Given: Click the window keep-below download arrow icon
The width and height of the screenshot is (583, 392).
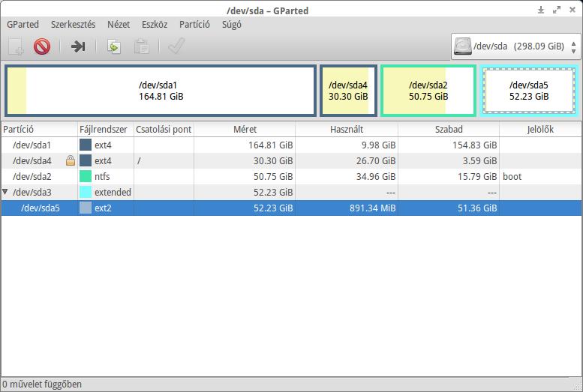Looking at the screenshot, I should [x=541, y=10].
